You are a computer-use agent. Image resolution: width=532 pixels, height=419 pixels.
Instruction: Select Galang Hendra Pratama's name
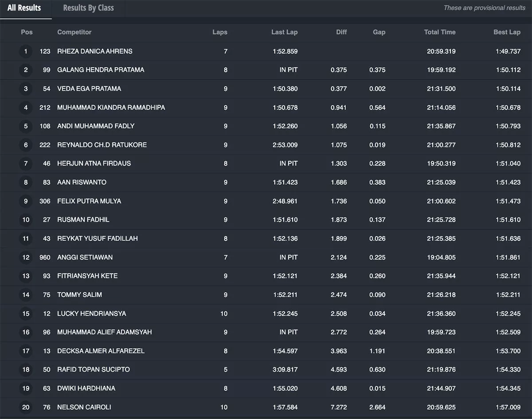tap(101, 70)
